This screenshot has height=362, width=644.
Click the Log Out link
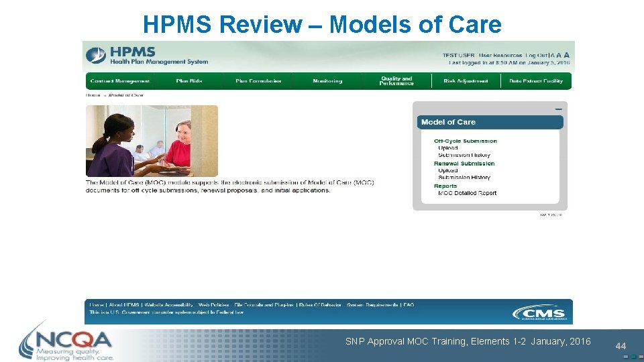tap(537, 56)
